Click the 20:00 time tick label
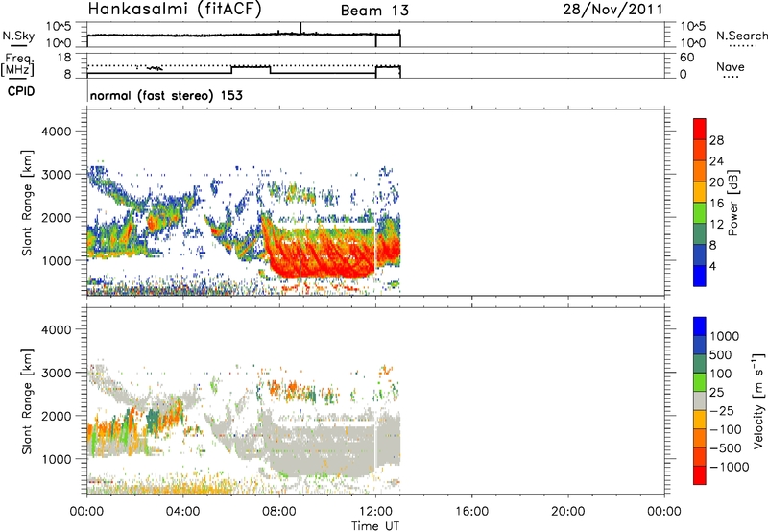 click(x=568, y=512)
